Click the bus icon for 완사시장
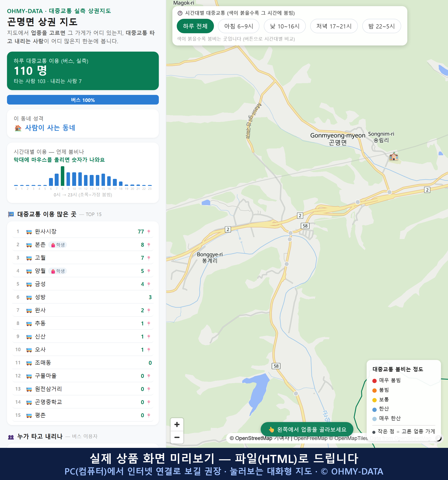This screenshot has width=448, height=480. click(x=29, y=232)
